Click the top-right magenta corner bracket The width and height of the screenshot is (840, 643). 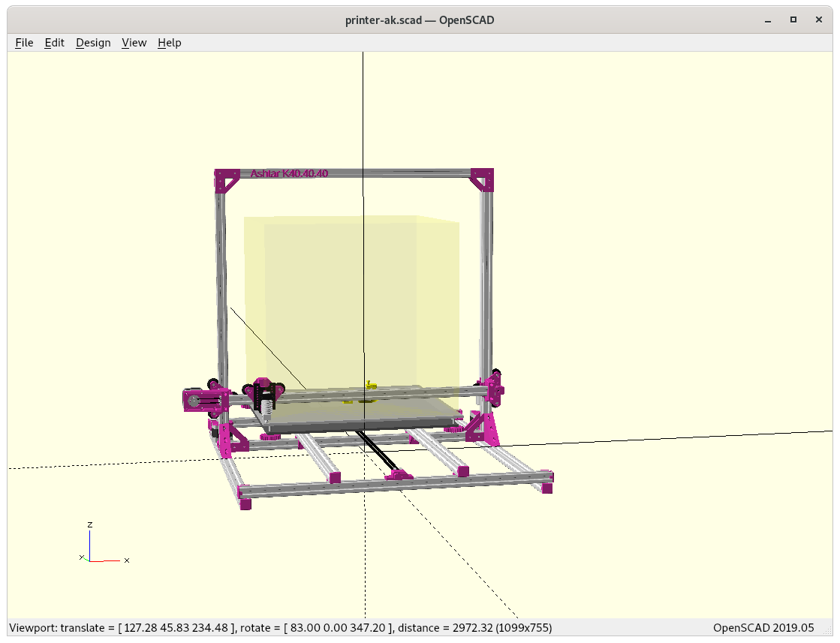[x=482, y=180]
